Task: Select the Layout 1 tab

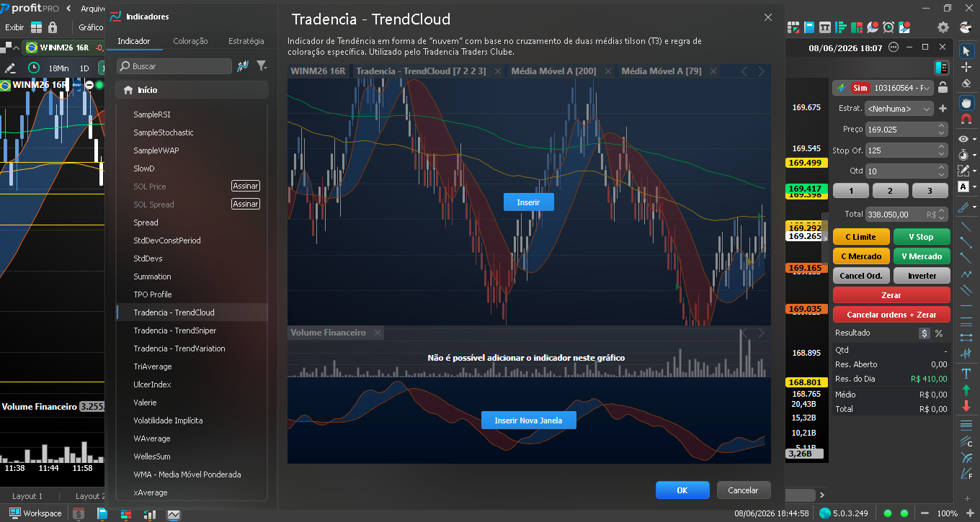Action: [x=27, y=496]
